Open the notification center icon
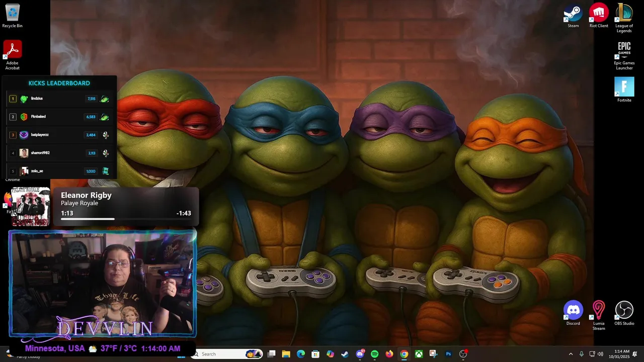Viewport: 644px width, 362px height. [x=635, y=354]
